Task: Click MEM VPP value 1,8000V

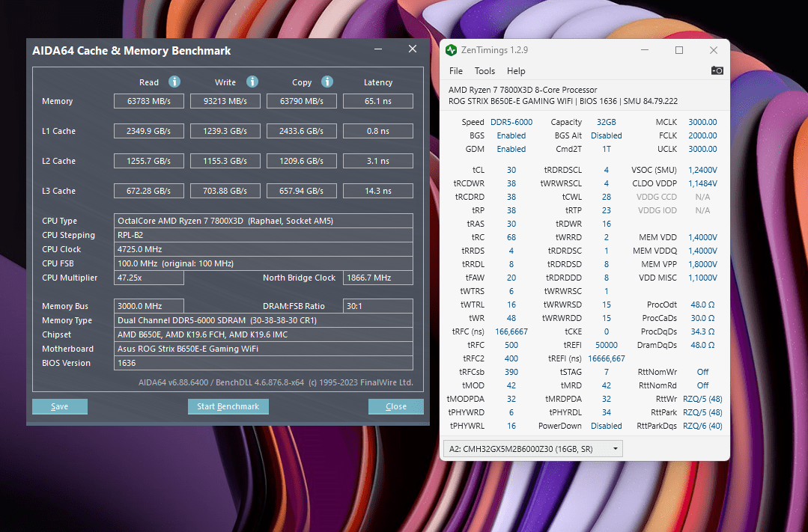Action: [x=702, y=264]
